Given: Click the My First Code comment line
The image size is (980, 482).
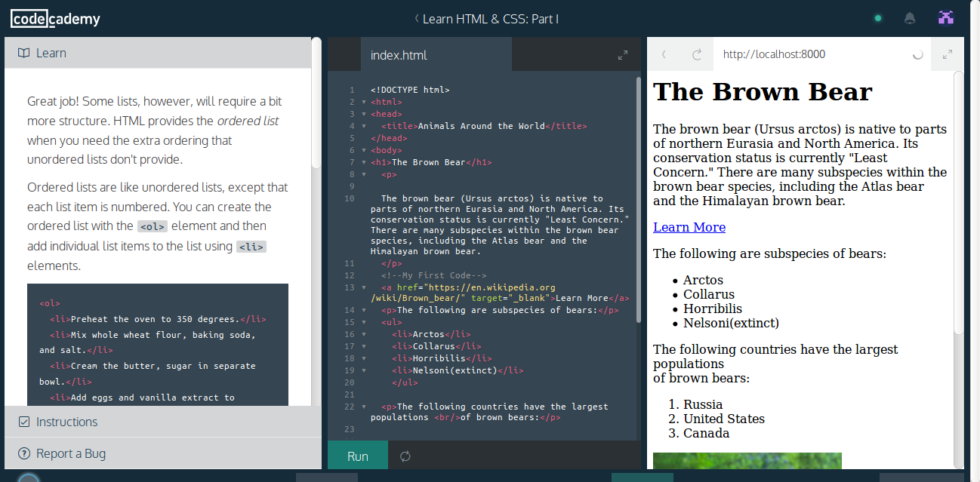Looking at the screenshot, I should [x=434, y=275].
